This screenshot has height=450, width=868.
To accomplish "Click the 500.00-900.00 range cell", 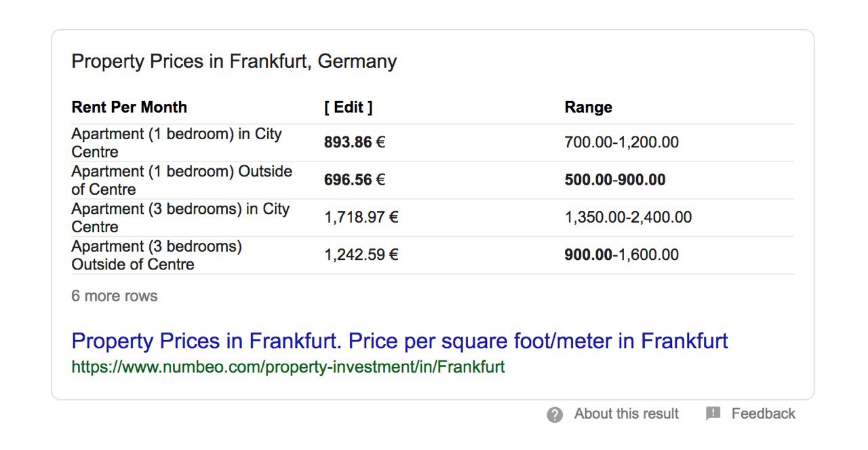I will [x=614, y=180].
